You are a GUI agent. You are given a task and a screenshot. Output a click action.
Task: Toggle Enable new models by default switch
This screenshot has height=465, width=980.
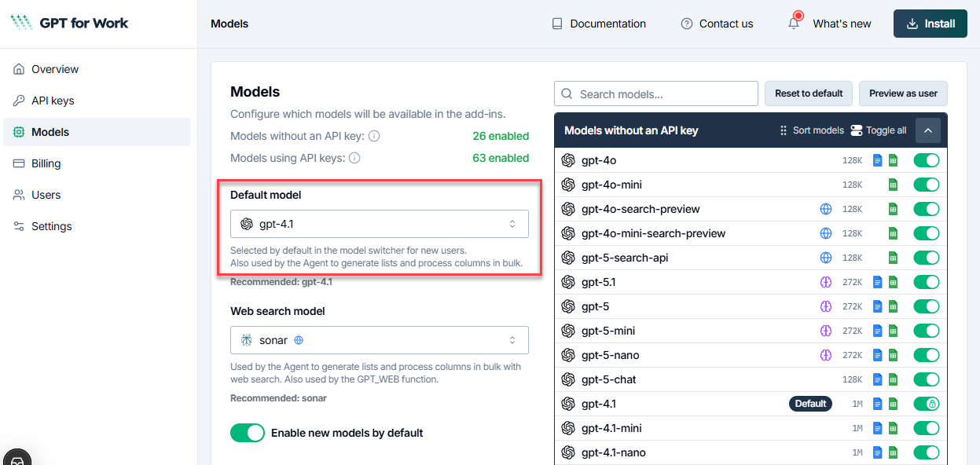pyautogui.click(x=248, y=433)
